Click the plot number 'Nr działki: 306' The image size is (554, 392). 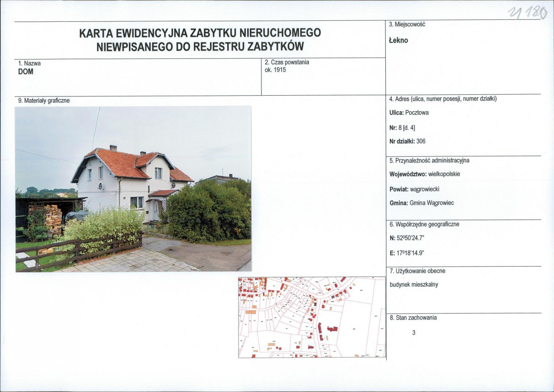click(x=408, y=141)
